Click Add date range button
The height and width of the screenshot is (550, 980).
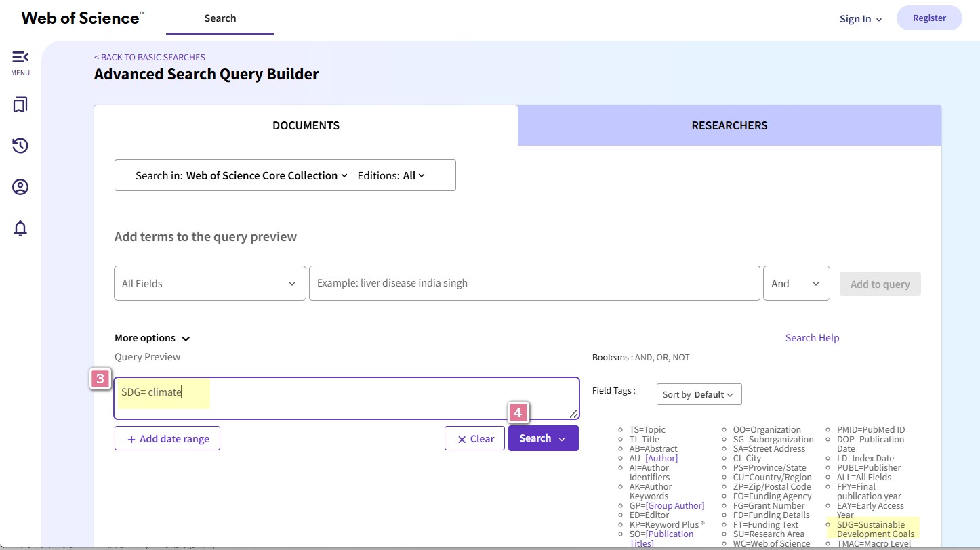tap(167, 438)
